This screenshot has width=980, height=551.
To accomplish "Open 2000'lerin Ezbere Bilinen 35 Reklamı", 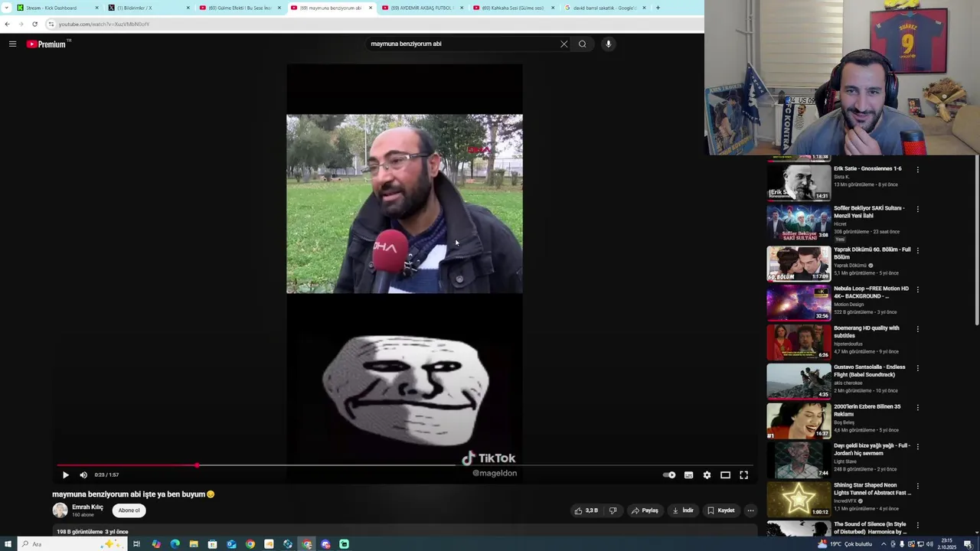I will pos(867,410).
